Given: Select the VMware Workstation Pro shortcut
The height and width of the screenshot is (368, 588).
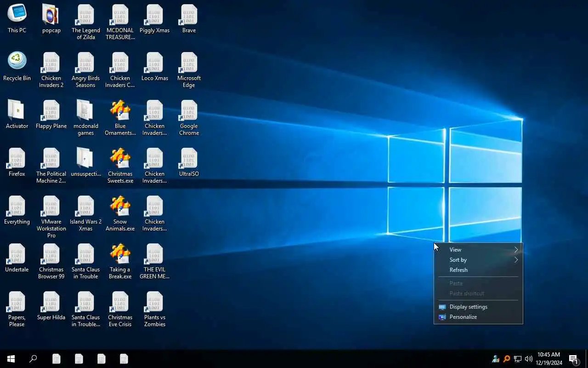Looking at the screenshot, I should pyautogui.click(x=51, y=217).
